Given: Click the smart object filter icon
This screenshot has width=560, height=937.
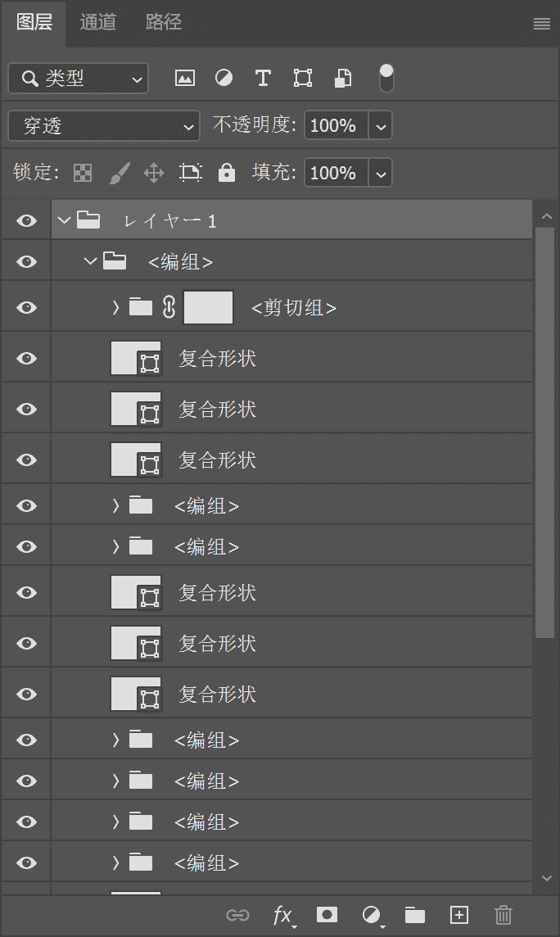Looking at the screenshot, I should [343, 79].
